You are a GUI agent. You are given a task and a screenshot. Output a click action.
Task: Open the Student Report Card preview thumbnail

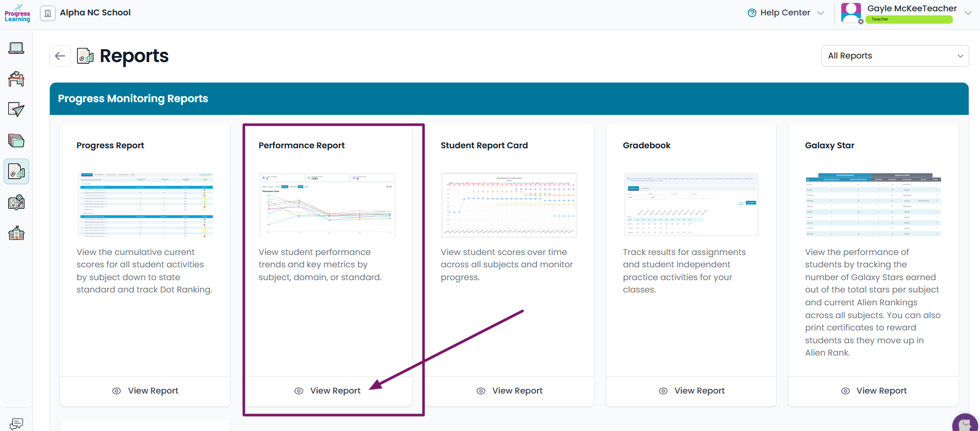(x=509, y=205)
